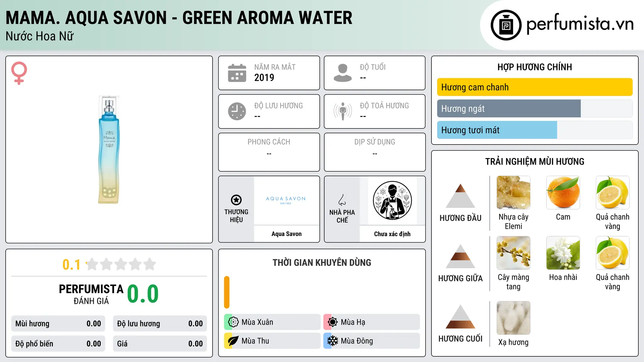This screenshot has width=644, height=362.
Task: Click the spring flower icon for Mùa Xuân
Action: coord(233,322)
